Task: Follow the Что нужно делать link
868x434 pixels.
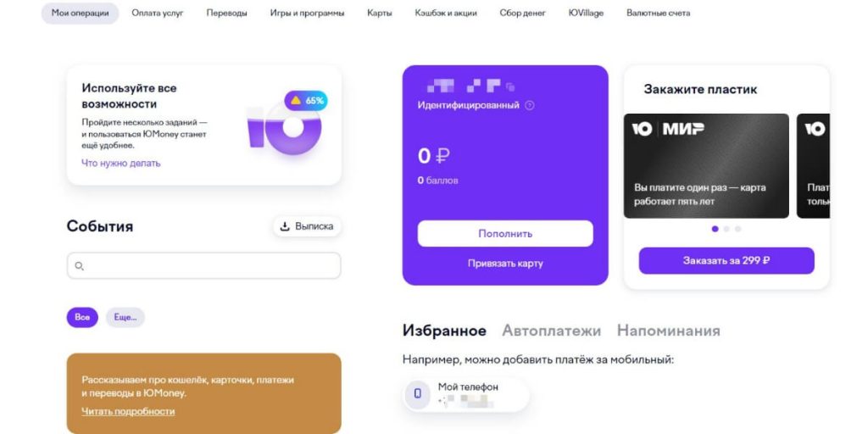Action: click(x=120, y=164)
